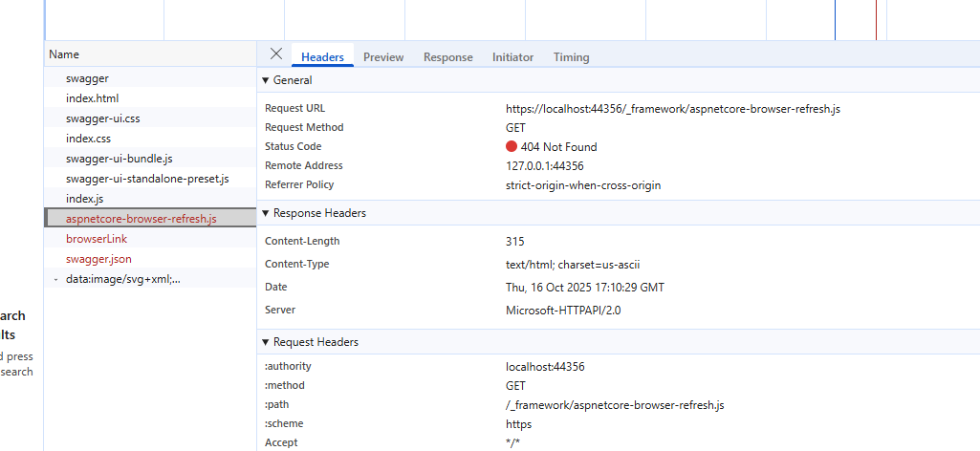
Task: Click the Request URL value
Action: click(x=672, y=109)
